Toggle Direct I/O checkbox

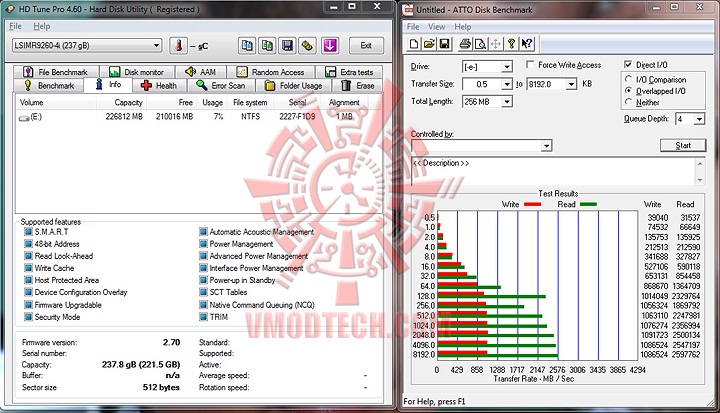(x=628, y=64)
